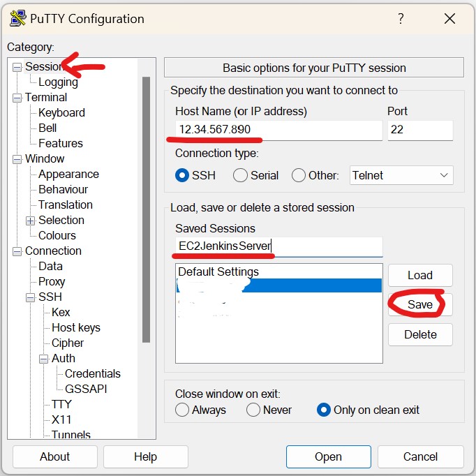Select Connection category in tree
Viewport: 476px width, 476px height.
click(53, 251)
